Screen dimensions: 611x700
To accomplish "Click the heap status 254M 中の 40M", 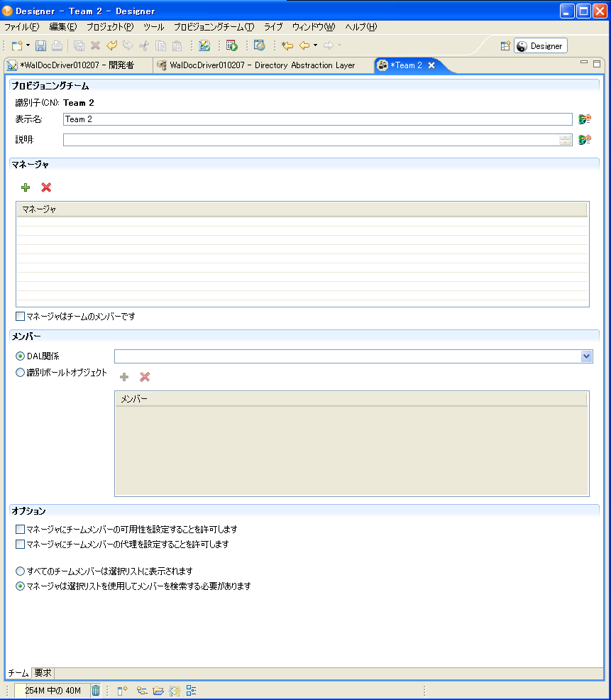I will [52, 691].
